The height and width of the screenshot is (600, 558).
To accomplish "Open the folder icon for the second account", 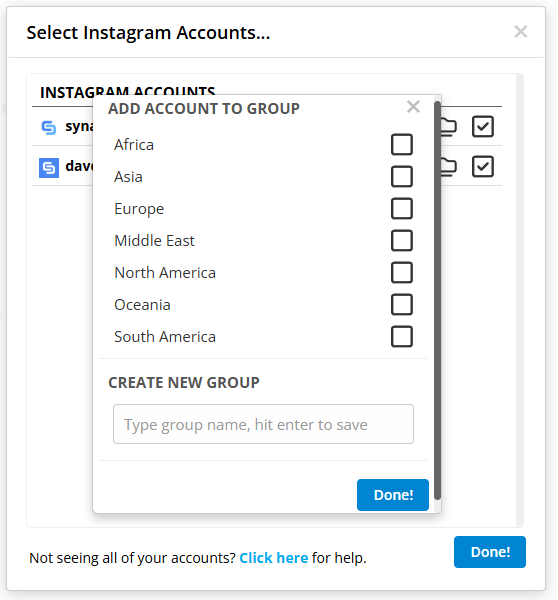I will (449, 167).
